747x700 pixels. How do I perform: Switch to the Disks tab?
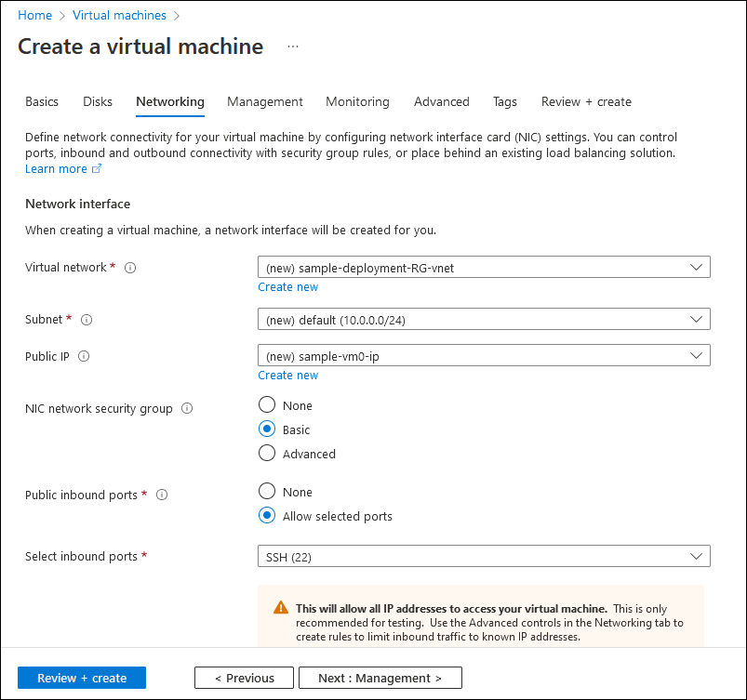click(x=97, y=101)
